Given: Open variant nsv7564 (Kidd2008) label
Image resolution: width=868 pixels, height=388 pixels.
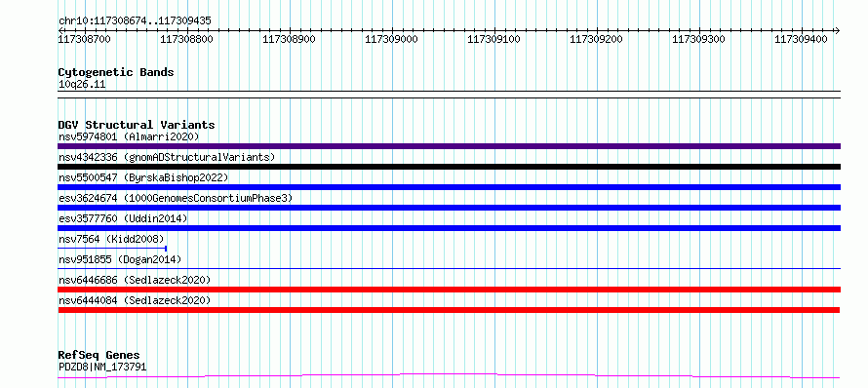Looking at the screenshot, I should [111, 239].
